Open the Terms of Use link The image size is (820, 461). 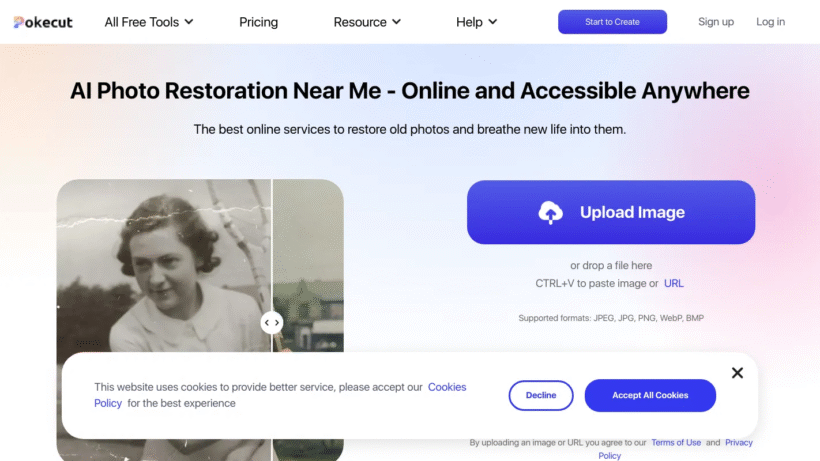point(676,443)
